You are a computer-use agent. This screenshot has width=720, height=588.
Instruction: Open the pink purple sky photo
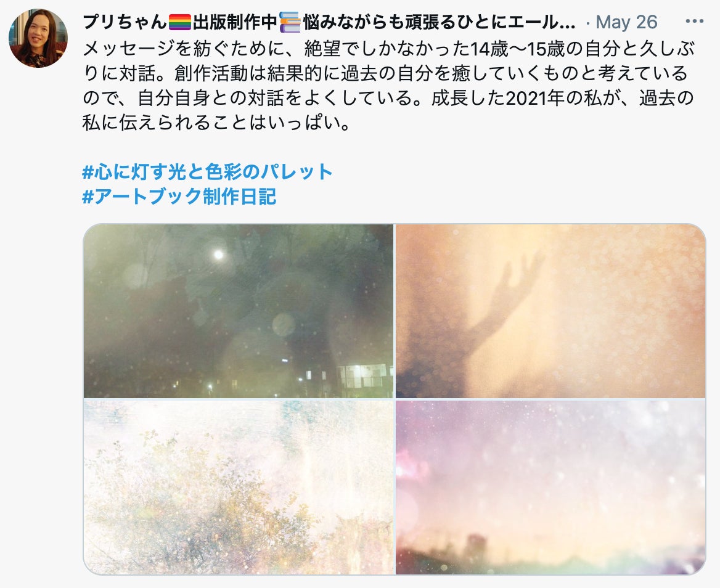tap(550, 486)
